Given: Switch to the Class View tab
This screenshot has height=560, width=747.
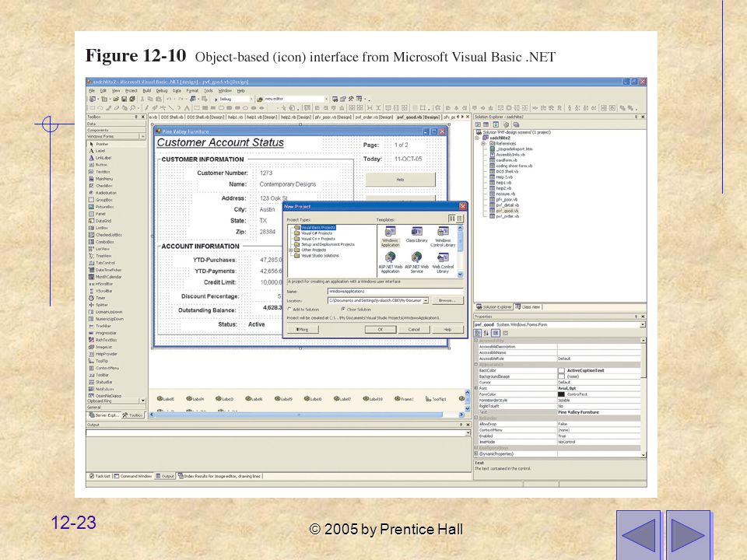Looking at the screenshot, I should point(528,307).
